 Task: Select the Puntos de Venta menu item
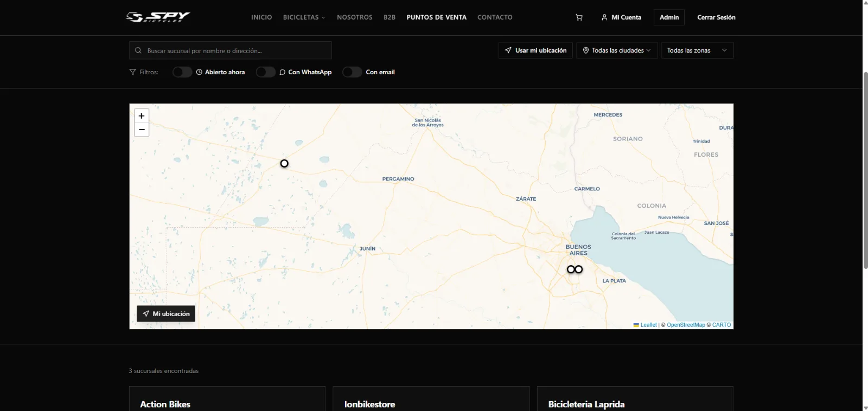(437, 17)
